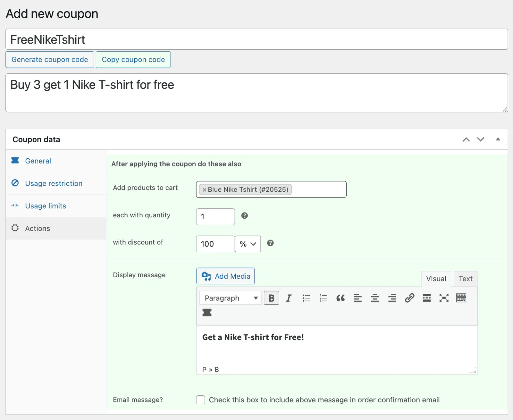Open help tooltip for discount field
This screenshot has width=513, height=420.
[x=270, y=243]
